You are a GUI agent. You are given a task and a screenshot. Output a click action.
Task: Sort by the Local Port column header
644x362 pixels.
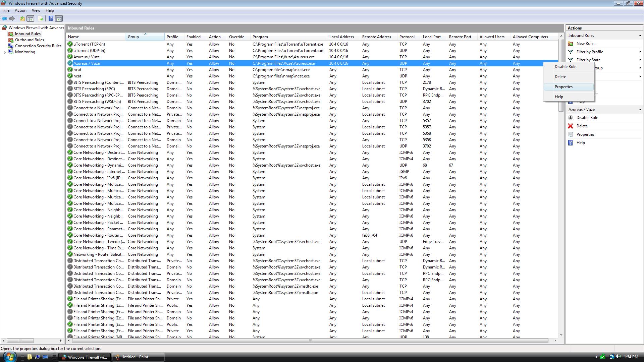[x=434, y=37]
